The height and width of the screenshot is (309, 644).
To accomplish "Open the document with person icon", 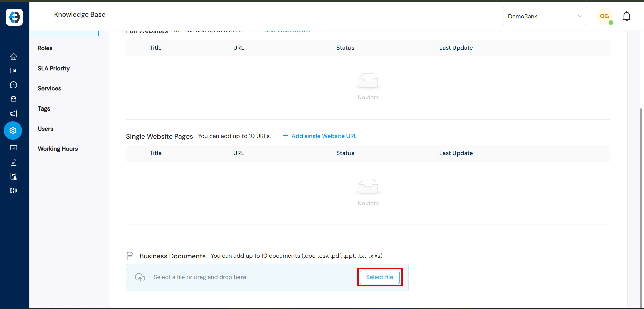I will (x=14, y=176).
